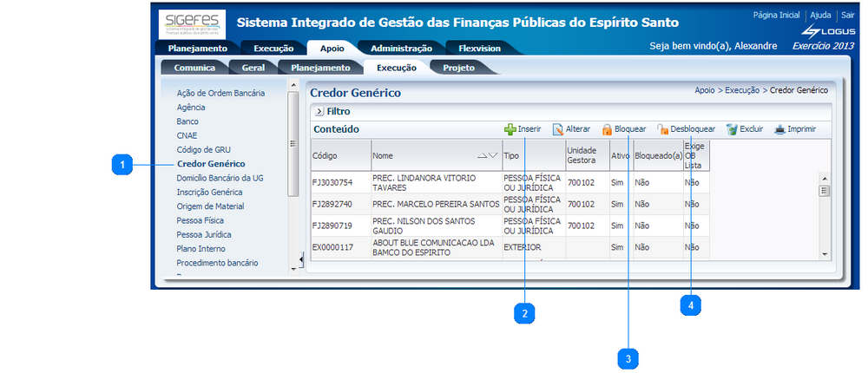Click the Excluir trash icon
Image resolution: width=868 pixels, height=373 pixels.
click(732, 129)
